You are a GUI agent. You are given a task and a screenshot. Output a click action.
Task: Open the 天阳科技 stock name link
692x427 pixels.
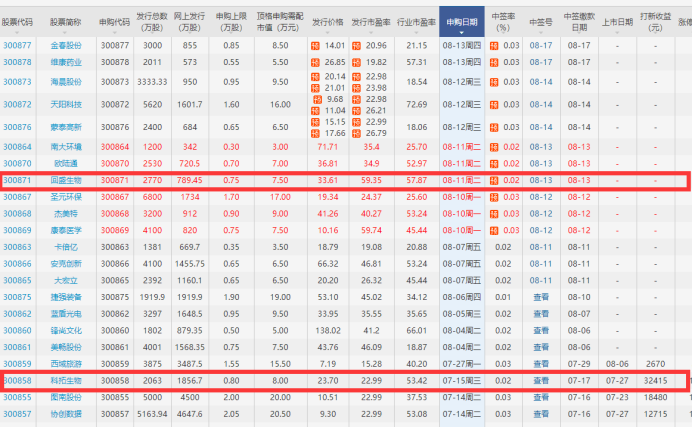coord(66,105)
